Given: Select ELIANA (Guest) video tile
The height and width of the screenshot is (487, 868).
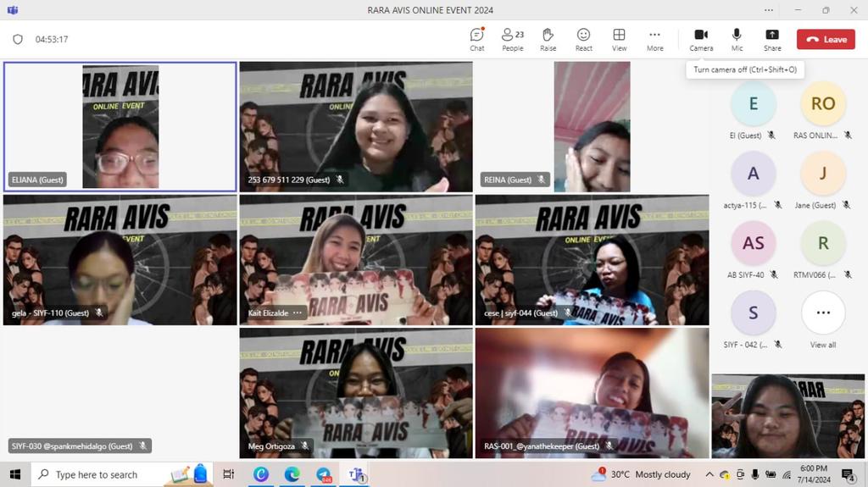Looking at the screenshot, I should [x=120, y=127].
